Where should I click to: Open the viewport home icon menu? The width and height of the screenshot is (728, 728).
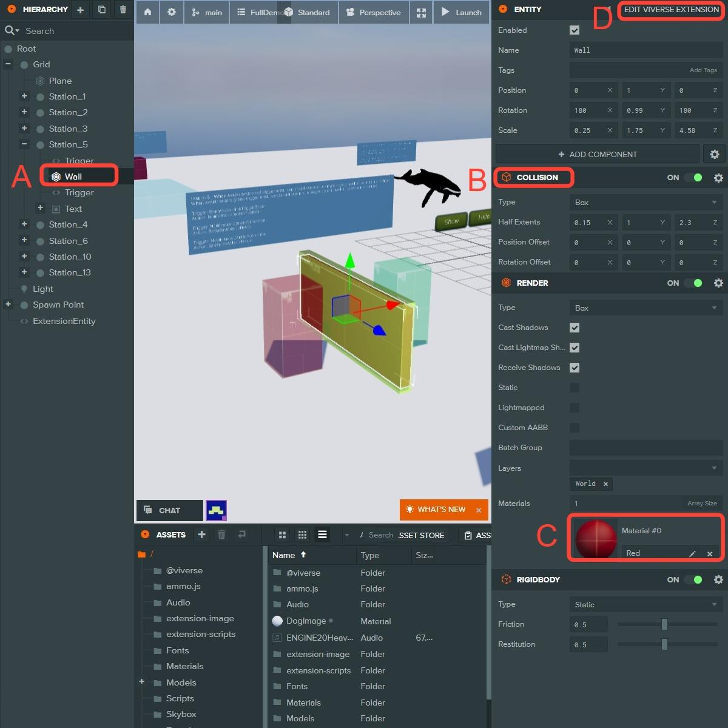147,12
